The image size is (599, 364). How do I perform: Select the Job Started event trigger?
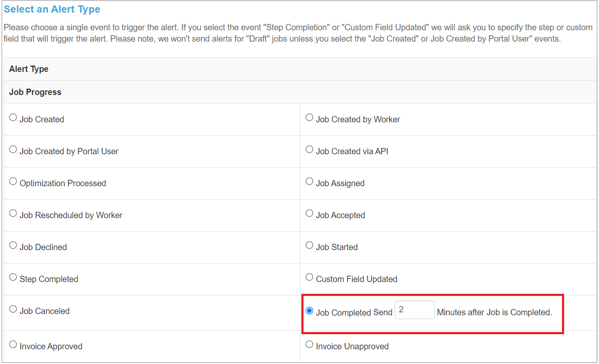click(309, 245)
